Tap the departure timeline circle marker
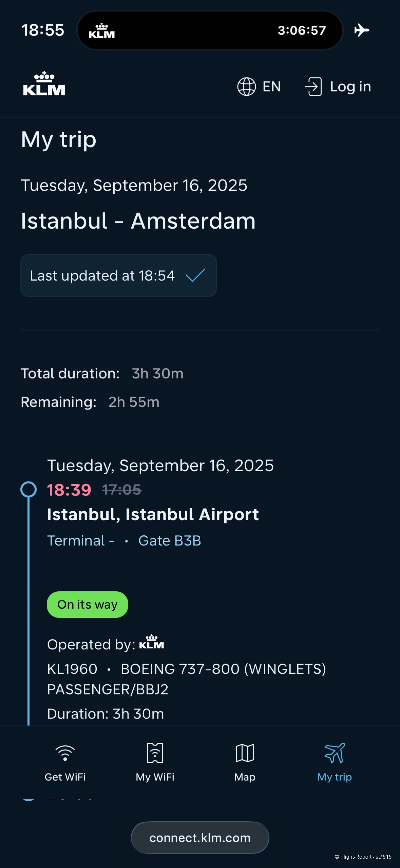 29,489
